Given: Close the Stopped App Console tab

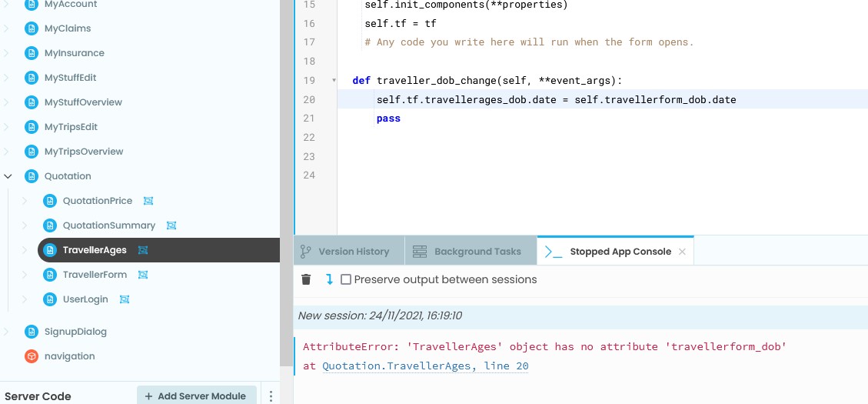Looking at the screenshot, I should (x=682, y=252).
